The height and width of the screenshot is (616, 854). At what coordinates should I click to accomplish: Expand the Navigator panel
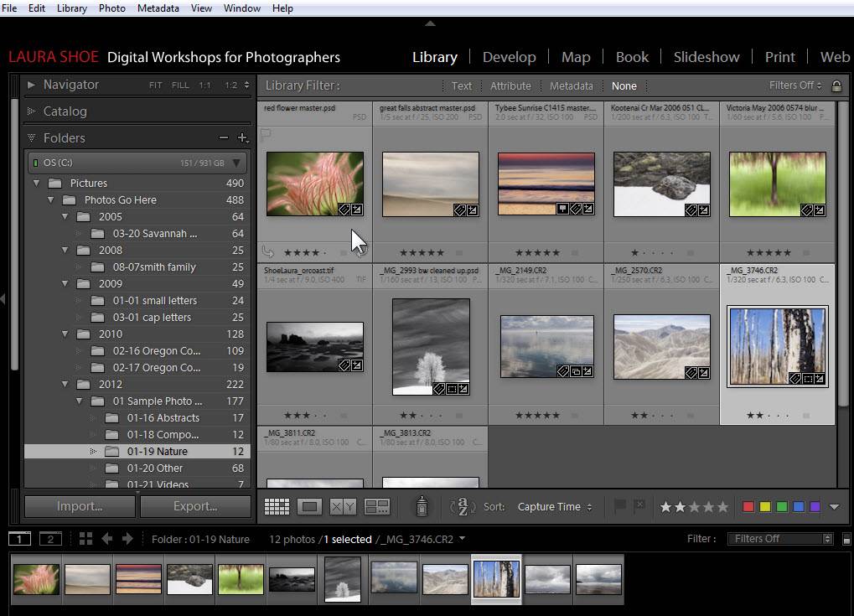coord(32,85)
